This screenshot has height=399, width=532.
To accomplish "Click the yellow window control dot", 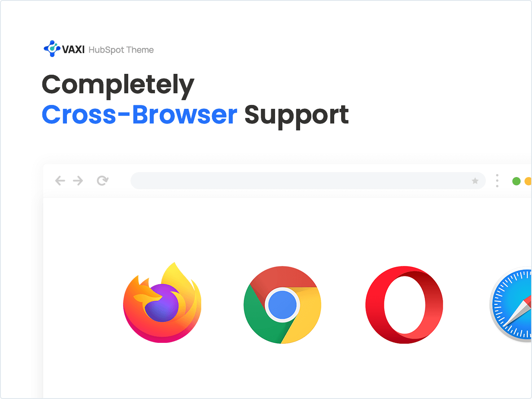I will (x=529, y=181).
